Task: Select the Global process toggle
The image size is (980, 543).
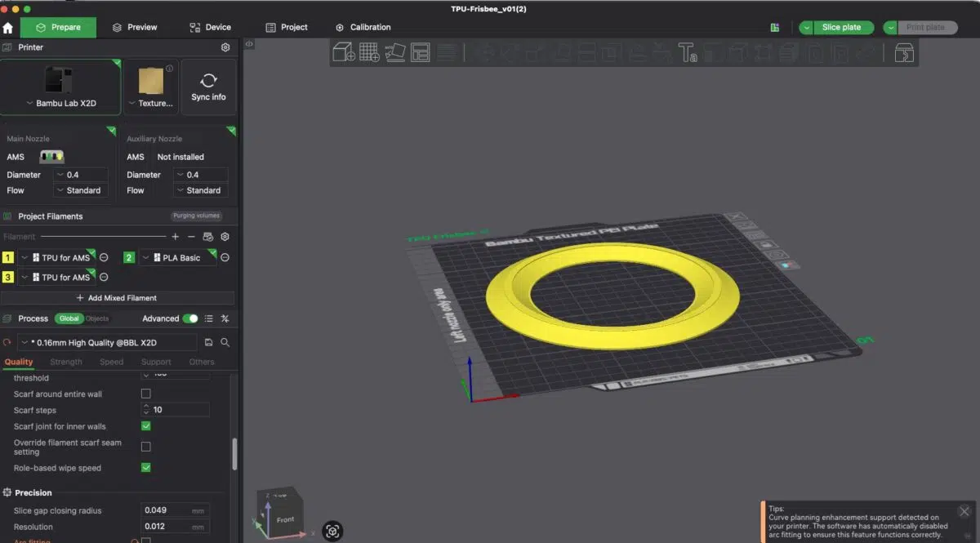Action: pyautogui.click(x=69, y=318)
